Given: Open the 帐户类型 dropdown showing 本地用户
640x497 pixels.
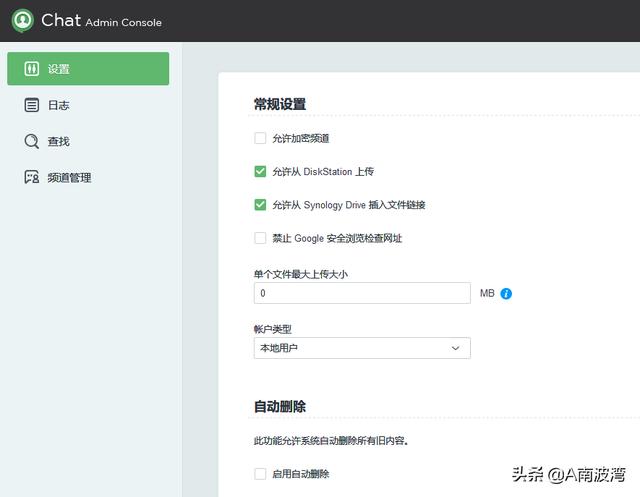Looking at the screenshot, I should pyautogui.click(x=362, y=348).
